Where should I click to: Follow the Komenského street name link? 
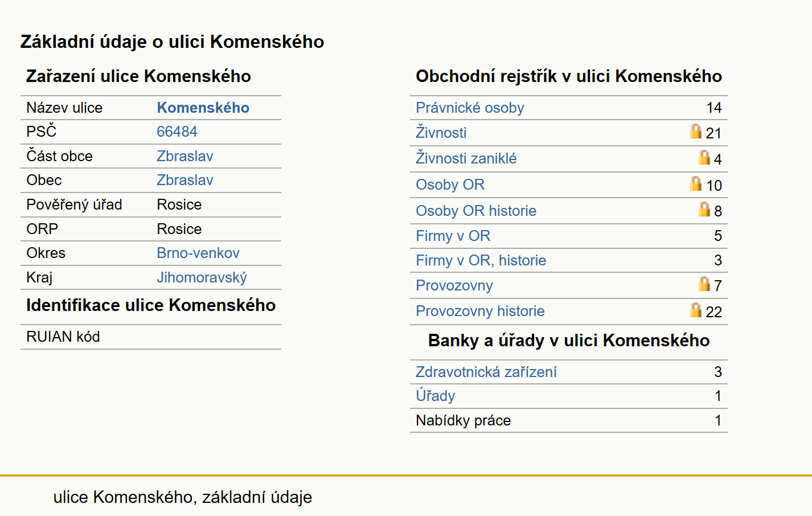pyautogui.click(x=203, y=108)
